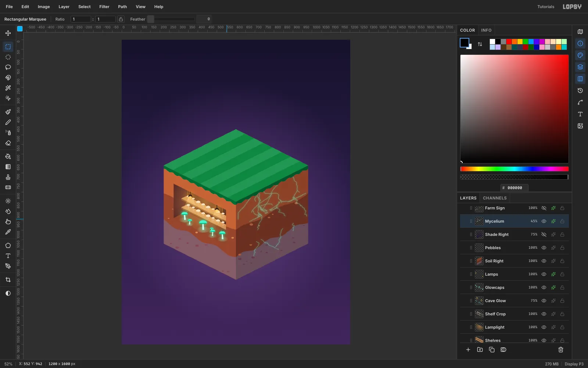The image size is (588, 368).
Task: Click the hex color input field
Action: pyautogui.click(x=514, y=188)
